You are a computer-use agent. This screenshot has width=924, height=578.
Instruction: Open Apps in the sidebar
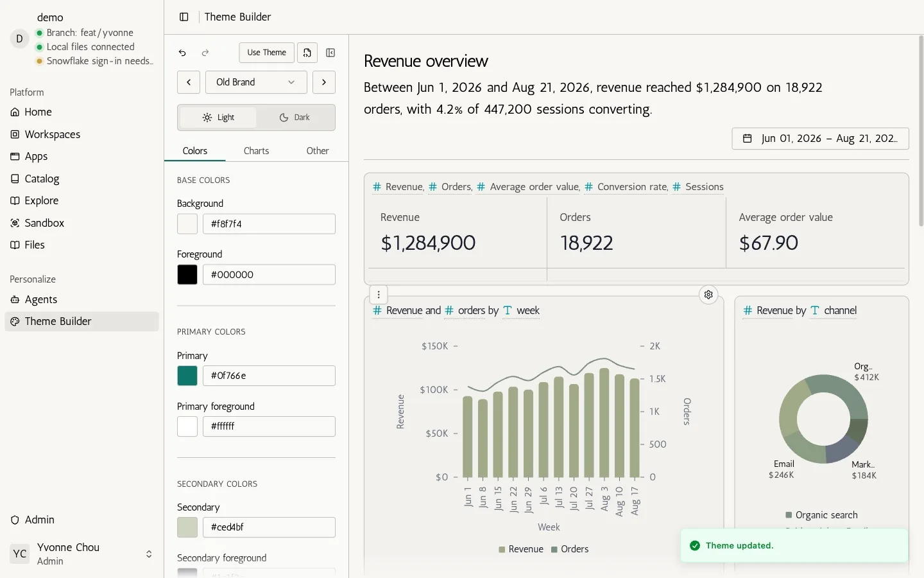81,156
